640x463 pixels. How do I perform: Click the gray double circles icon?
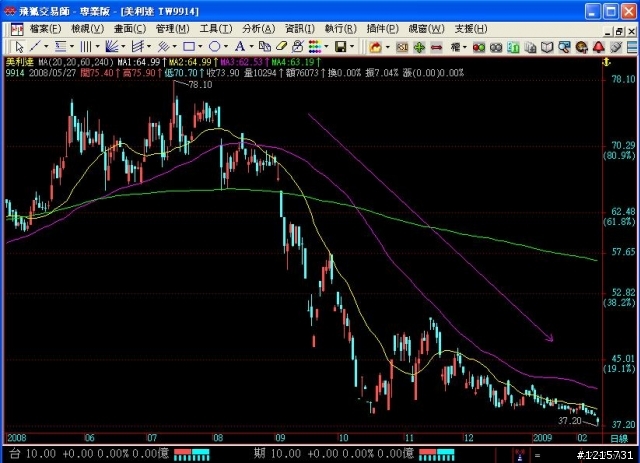pyautogui.click(x=496, y=48)
